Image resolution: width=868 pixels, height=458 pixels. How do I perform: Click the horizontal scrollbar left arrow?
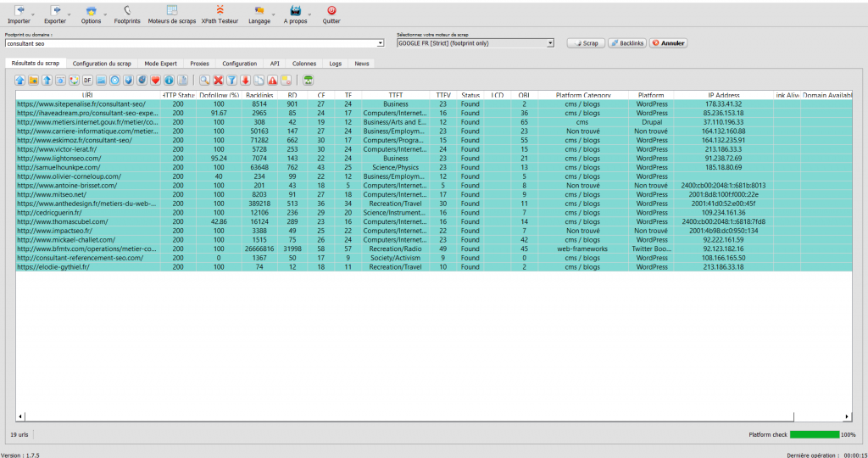(x=20, y=416)
